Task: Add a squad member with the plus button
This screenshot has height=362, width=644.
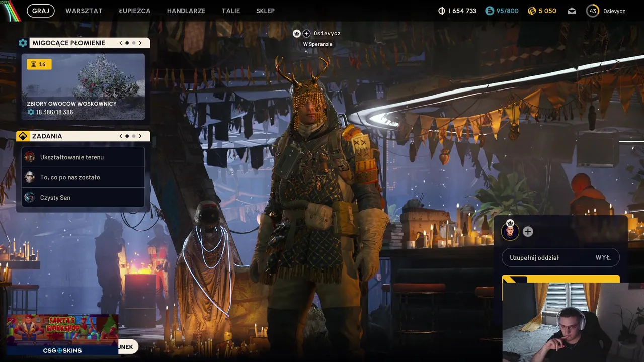Action: (528, 232)
